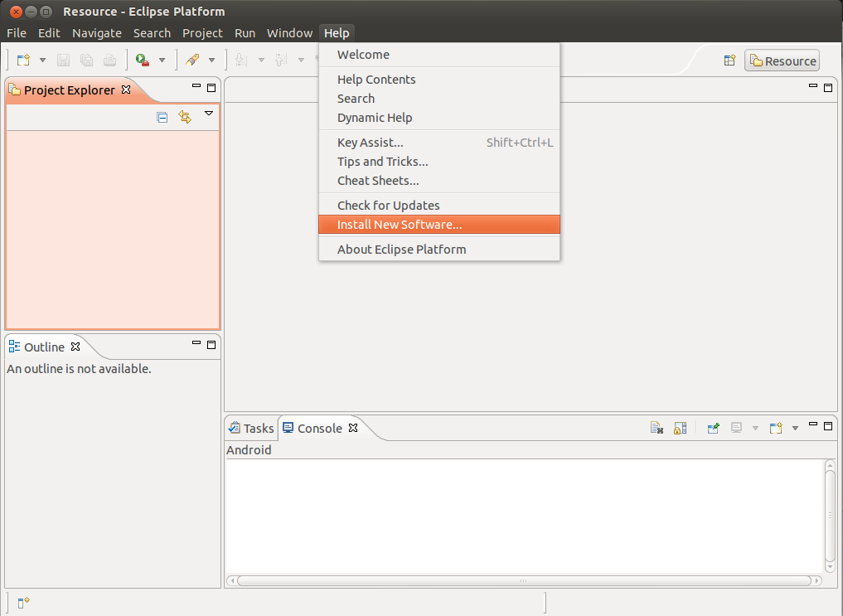Click the Search flashlight toolbar icon
The height and width of the screenshot is (616, 843).
pyautogui.click(x=192, y=60)
